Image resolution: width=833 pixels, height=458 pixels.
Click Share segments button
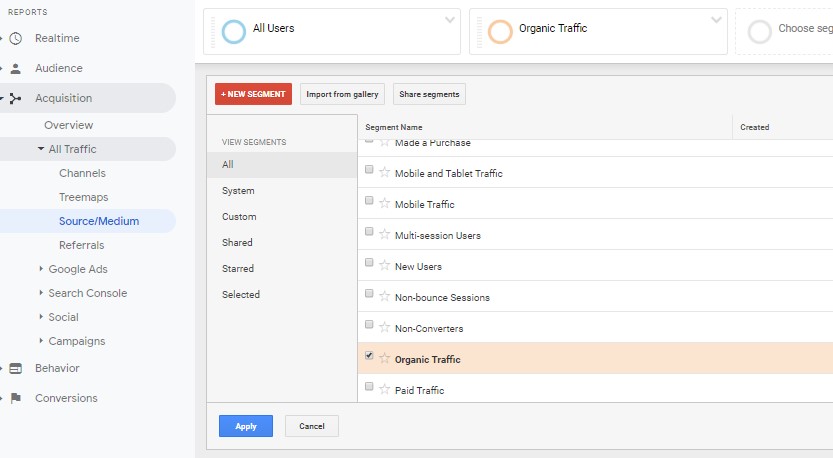click(x=429, y=94)
